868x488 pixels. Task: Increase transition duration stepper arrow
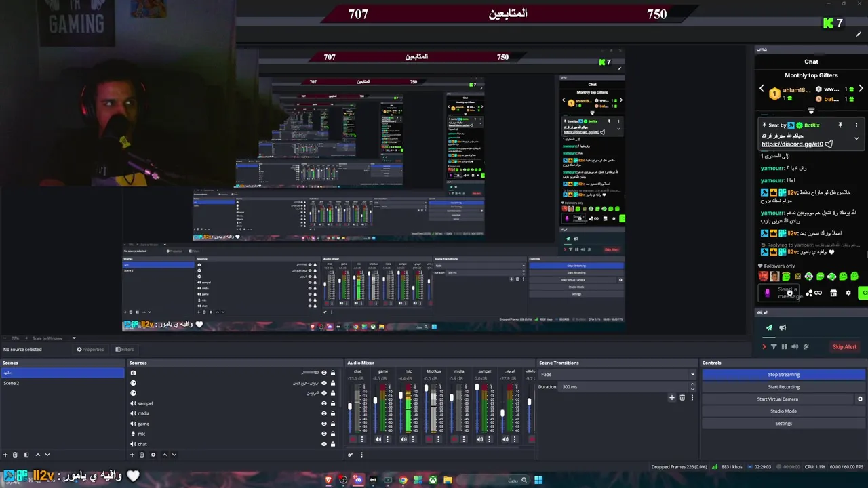point(693,385)
